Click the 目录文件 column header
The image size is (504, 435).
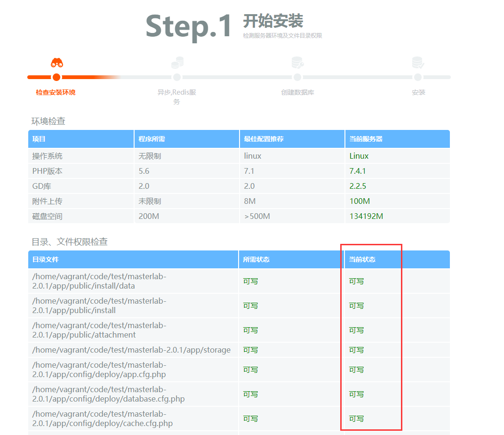[x=133, y=259]
